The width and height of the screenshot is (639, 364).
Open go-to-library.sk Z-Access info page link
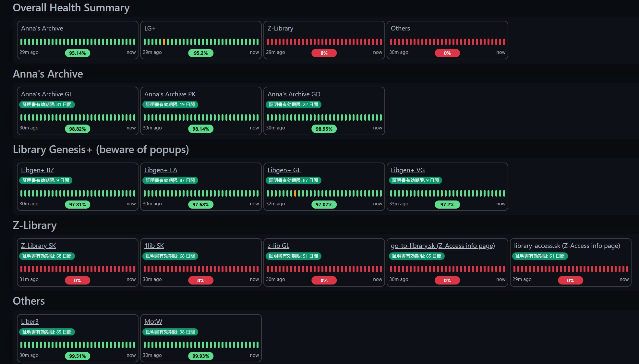tap(443, 246)
